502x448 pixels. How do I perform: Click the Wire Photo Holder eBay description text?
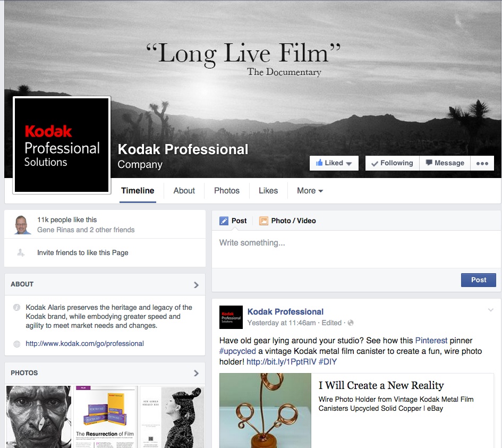point(396,404)
